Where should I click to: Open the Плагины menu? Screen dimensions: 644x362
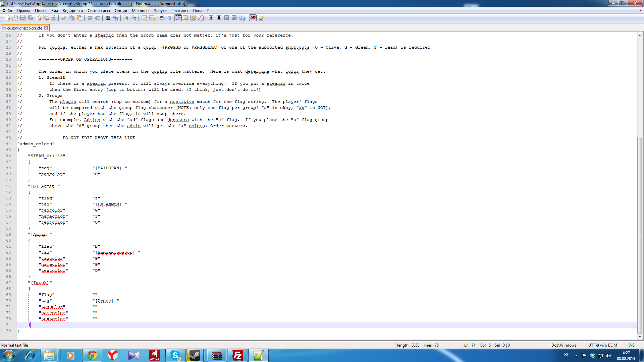coord(179,11)
